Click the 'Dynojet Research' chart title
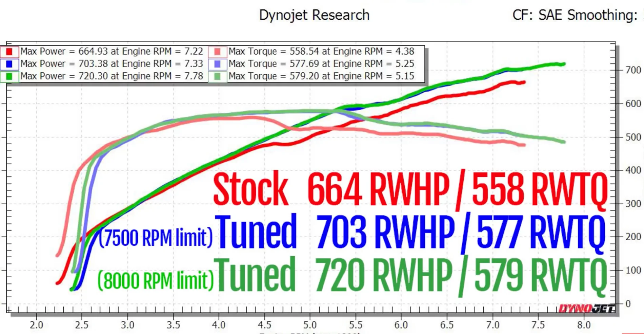Viewport: 644px width, 334px height. click(314, 15)
